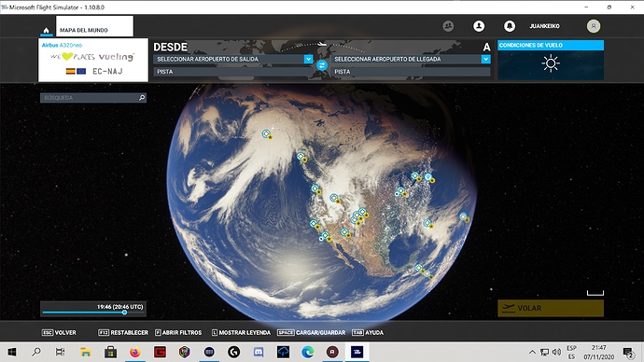Open filters with ABRIR FILTROS
This screenshot has height=362, width=644.
point(178,332)
